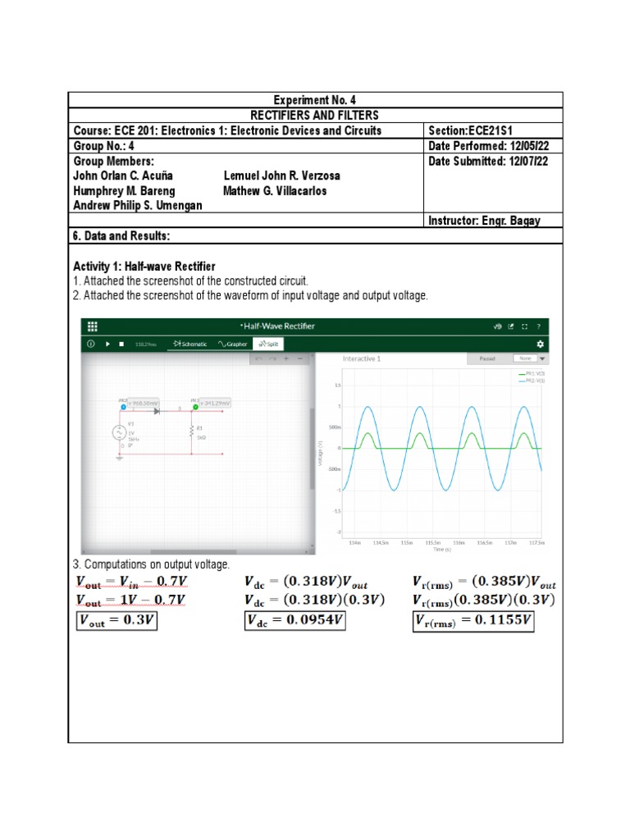Open the 'None' cursor selection box

[526, 358]
